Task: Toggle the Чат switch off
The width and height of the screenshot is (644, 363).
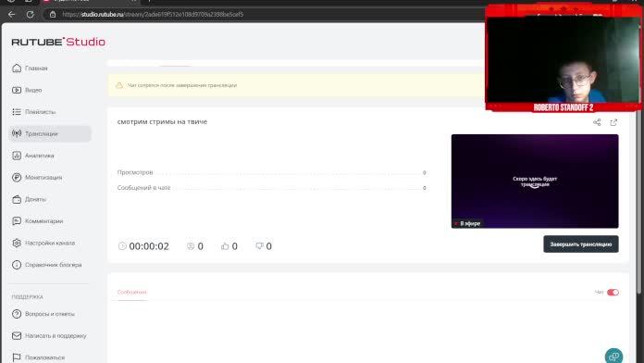Action: click(x=613, y=293)
